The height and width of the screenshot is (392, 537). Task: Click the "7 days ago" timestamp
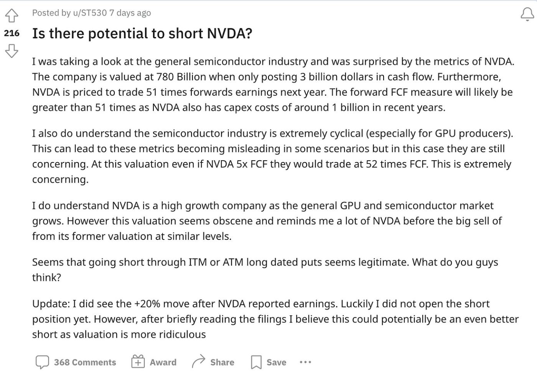coord(130,13)
